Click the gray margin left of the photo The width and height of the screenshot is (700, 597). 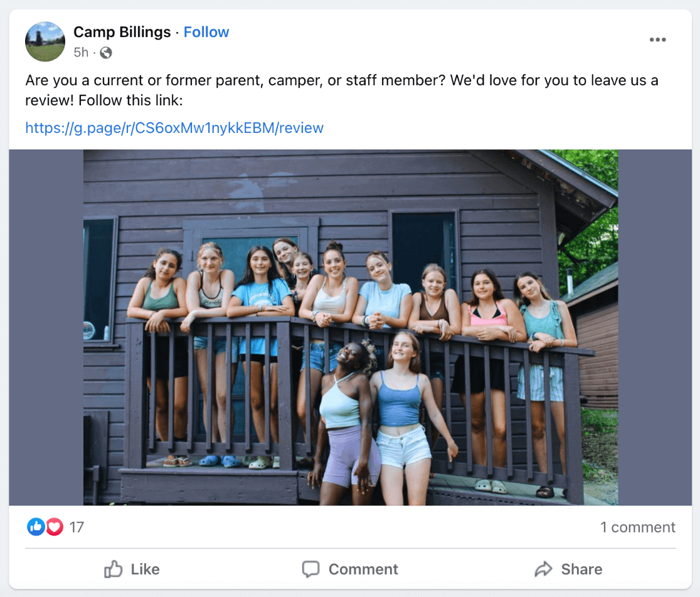point(46,327)
